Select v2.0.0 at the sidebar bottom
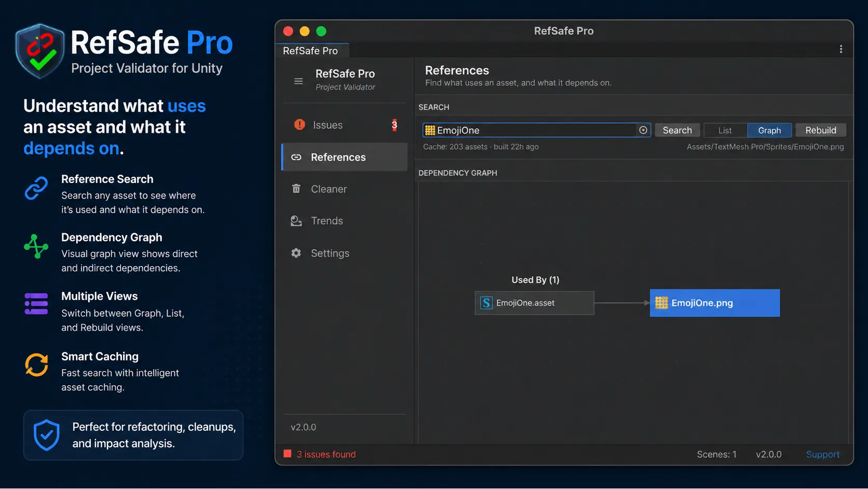868x489 pixels. tap(303, 427)
